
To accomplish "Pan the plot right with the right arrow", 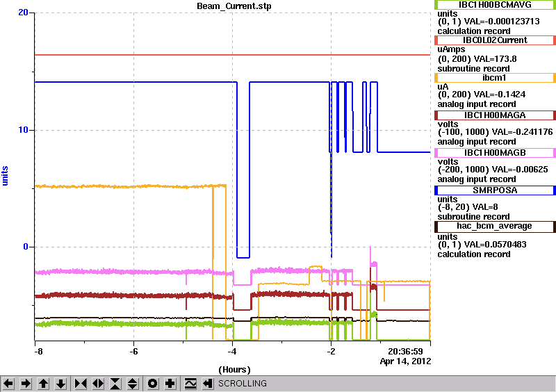I will [x=26, y=384].
